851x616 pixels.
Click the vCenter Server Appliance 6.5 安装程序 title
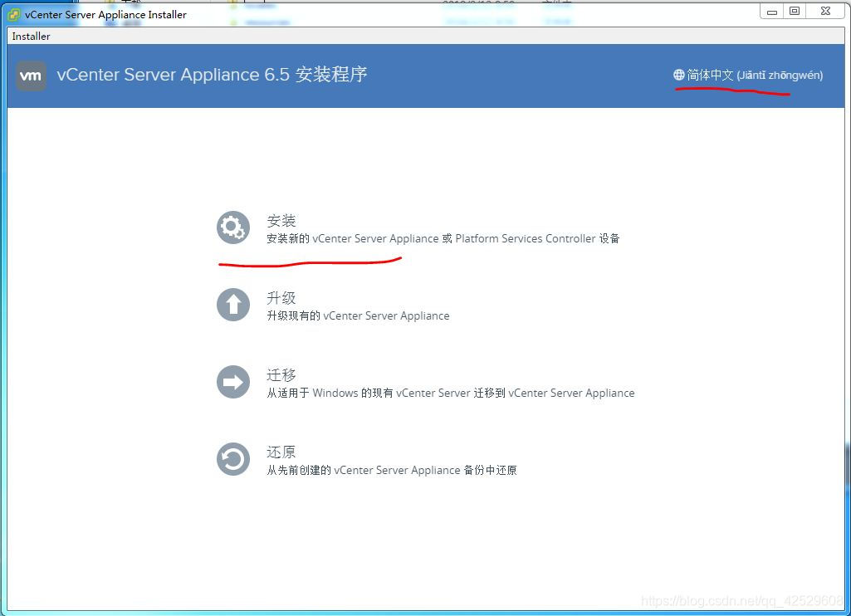[213, 75]
